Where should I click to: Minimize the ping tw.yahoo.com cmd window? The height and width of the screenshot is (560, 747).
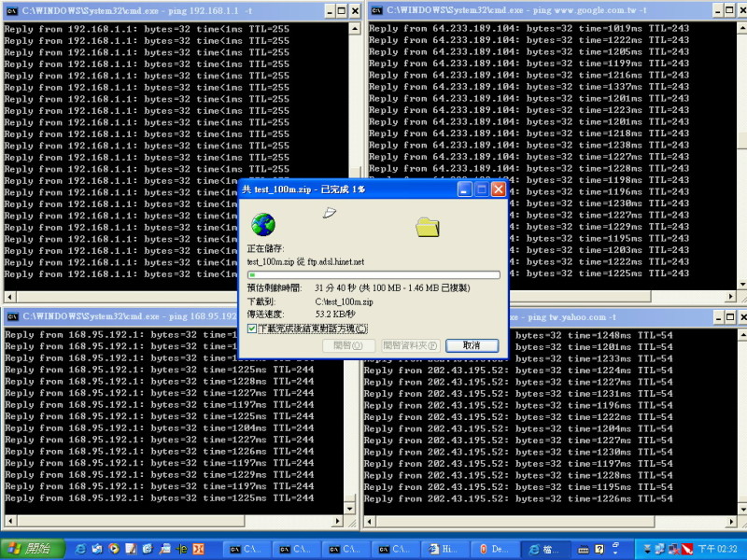(719, 317)
